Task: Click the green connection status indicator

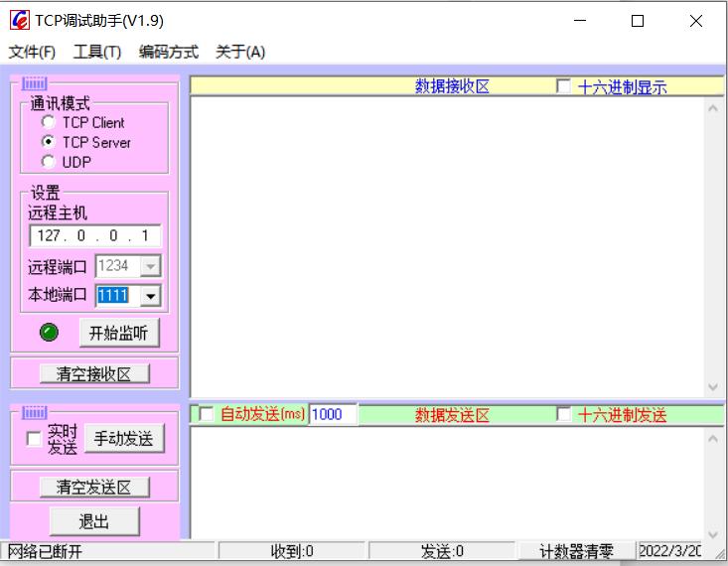Action: [50, 333]
